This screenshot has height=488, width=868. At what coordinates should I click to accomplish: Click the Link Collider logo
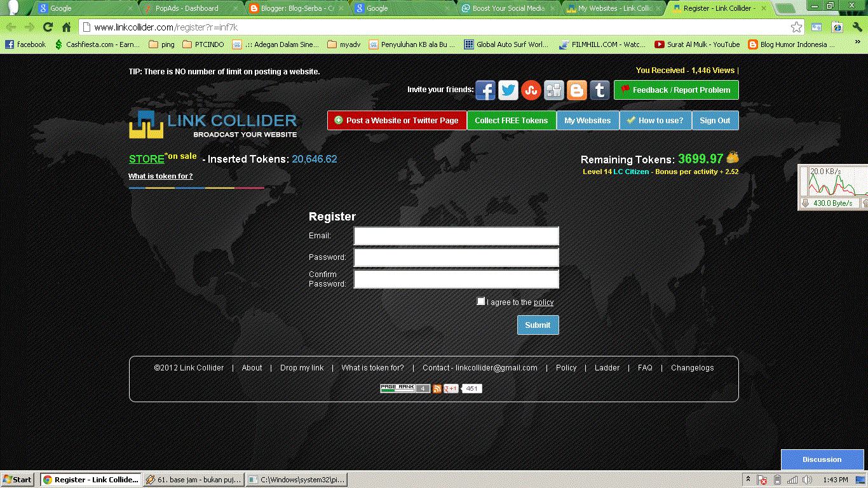[213, 124]
